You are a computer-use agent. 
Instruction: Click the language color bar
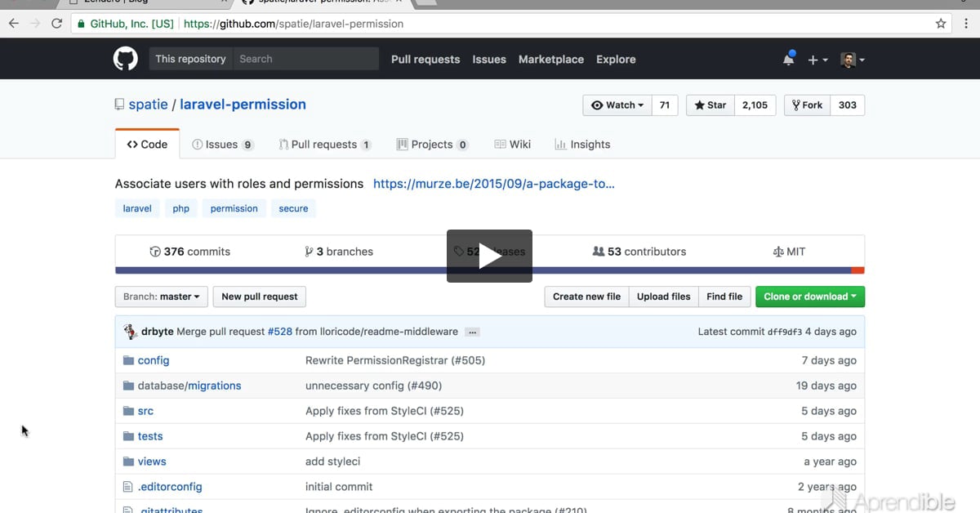point(490,270)
